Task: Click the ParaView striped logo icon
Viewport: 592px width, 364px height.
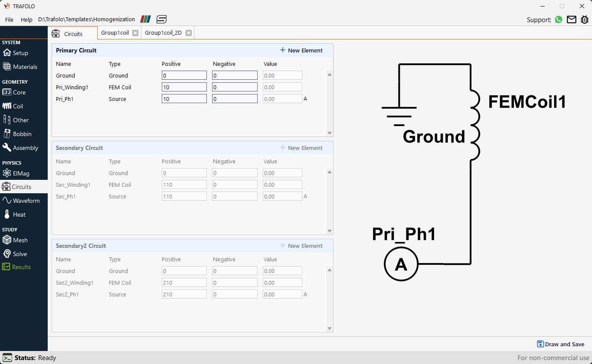Action: pyautogui.click(x=145, y=19)
